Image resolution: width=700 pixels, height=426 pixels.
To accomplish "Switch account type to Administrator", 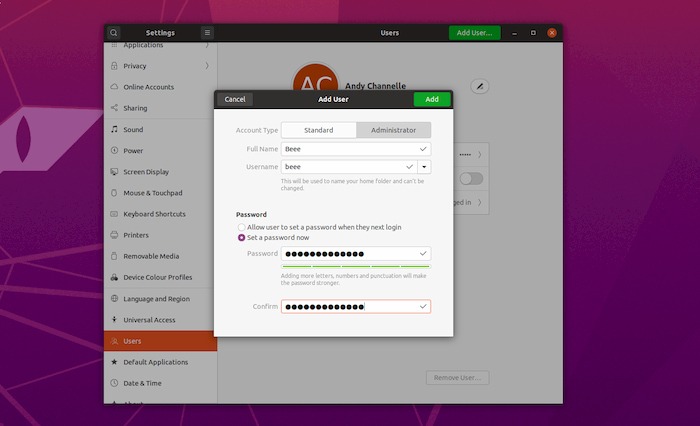I will [x=394, y=130].
